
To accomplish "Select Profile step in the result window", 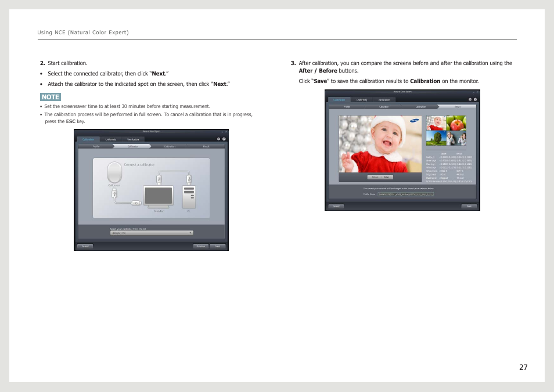I will [347, 107].
